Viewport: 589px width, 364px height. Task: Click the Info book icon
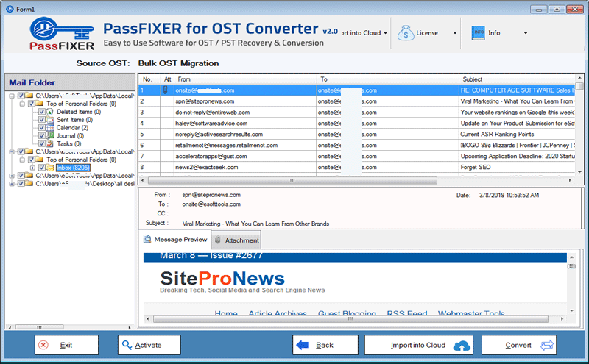coord(478,32)
